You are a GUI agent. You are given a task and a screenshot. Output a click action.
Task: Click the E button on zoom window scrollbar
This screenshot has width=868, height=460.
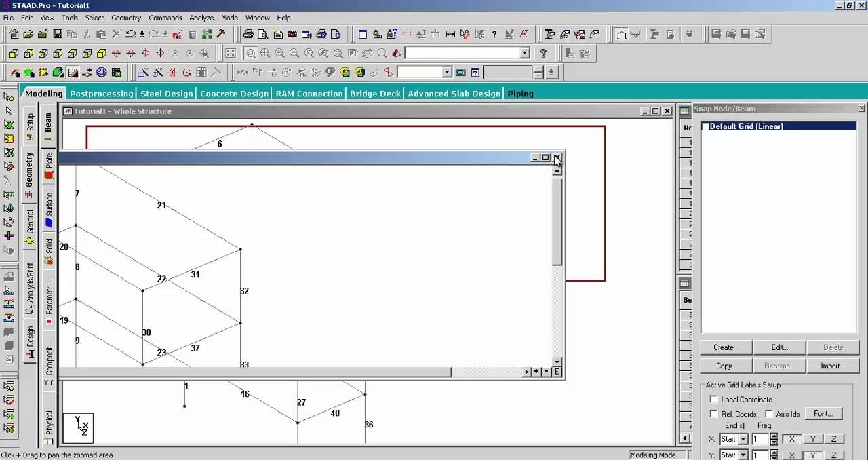[x=557, y=372]
